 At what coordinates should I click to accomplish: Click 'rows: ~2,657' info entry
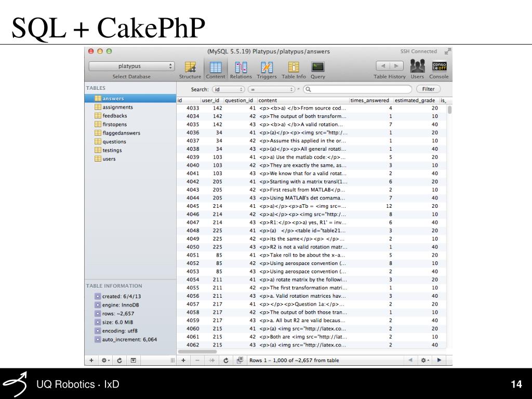tap(118, 313)
